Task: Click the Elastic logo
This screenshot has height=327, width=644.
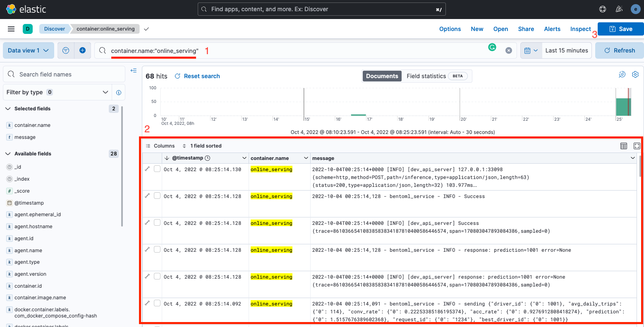Action: pos(26,9)
